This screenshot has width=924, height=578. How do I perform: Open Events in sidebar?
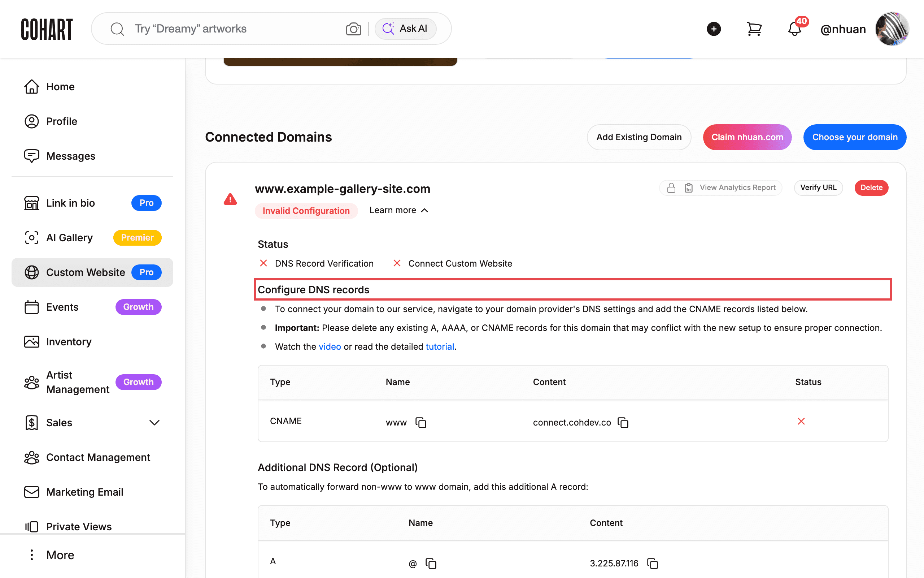click(x=92, y=307)
